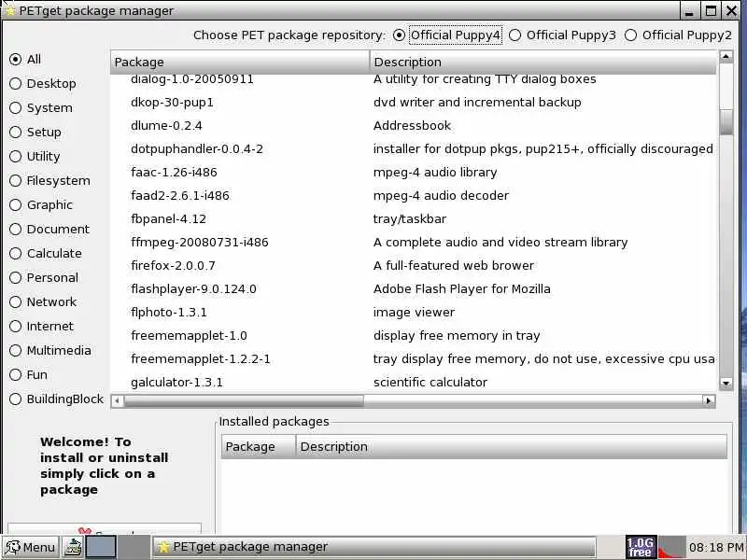Choose the Setup category
Viewport: 747px width, 560px height.
[35, 132]
